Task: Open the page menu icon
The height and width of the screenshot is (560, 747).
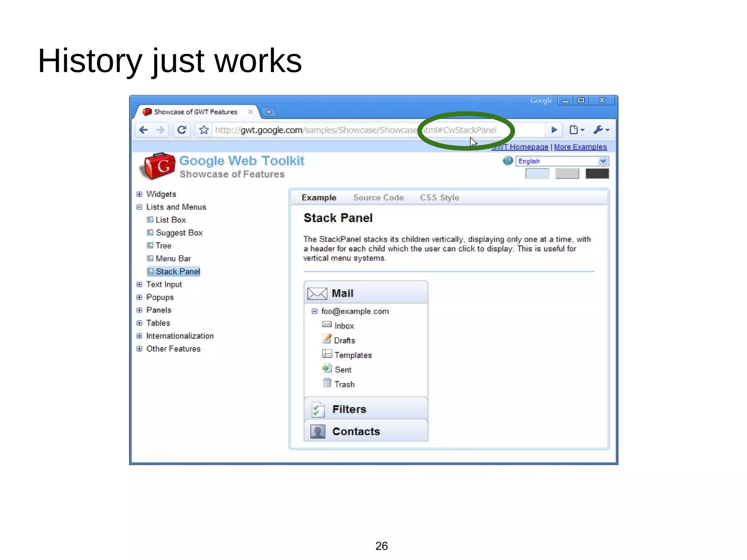Action: click(x=577, y=130)
